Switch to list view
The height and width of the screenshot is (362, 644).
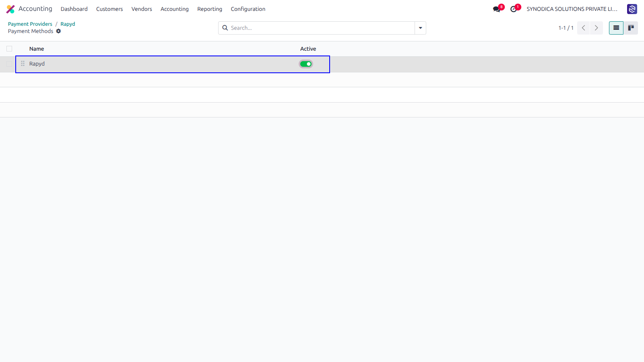[x=616, y=28]
